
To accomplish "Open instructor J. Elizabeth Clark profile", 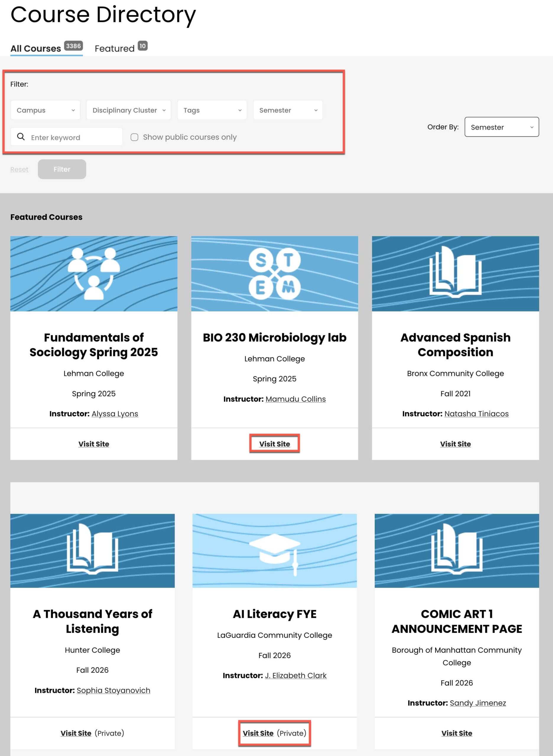I will click(x=296, y=675).
